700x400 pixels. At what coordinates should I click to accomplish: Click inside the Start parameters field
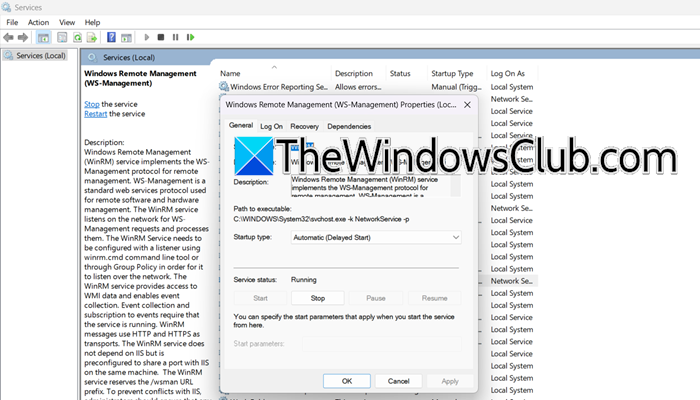point(382,344)
